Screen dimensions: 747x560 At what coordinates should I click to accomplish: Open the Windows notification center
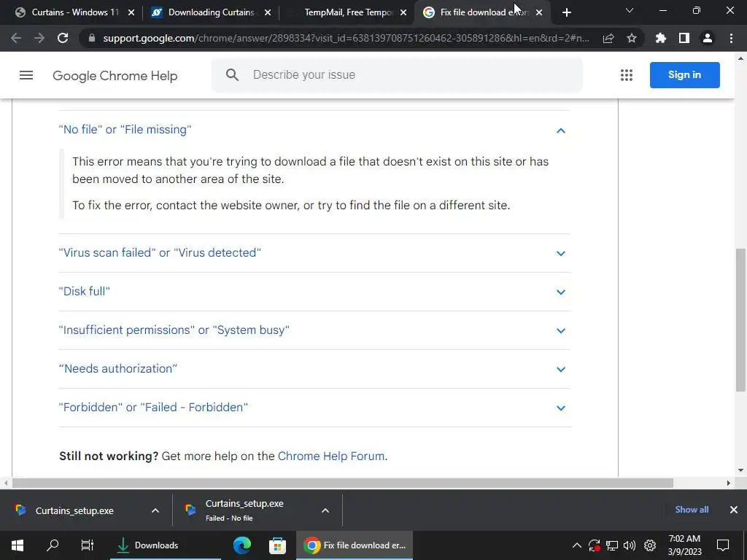pos(723,545)
